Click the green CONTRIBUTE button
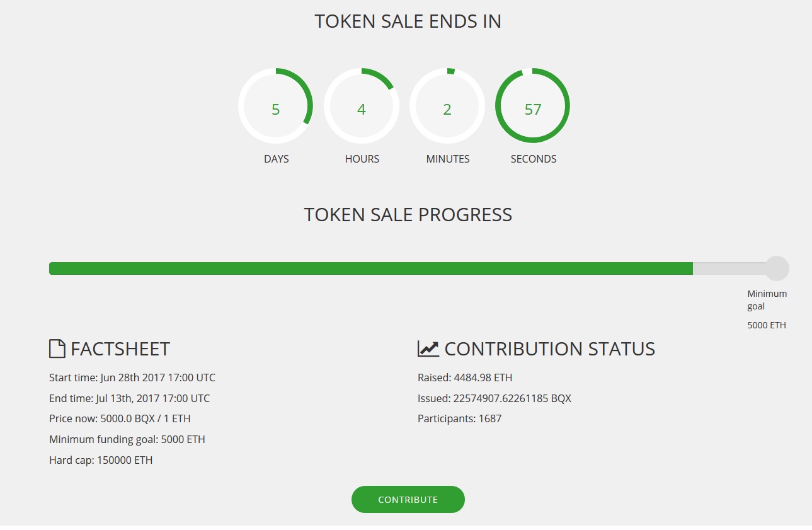812x530 pixels. [x=408, y=499]
